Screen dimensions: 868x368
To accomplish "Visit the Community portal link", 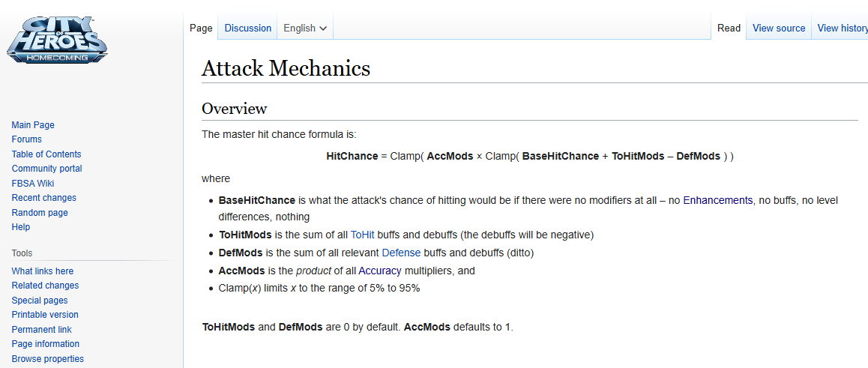I will 46,169.
